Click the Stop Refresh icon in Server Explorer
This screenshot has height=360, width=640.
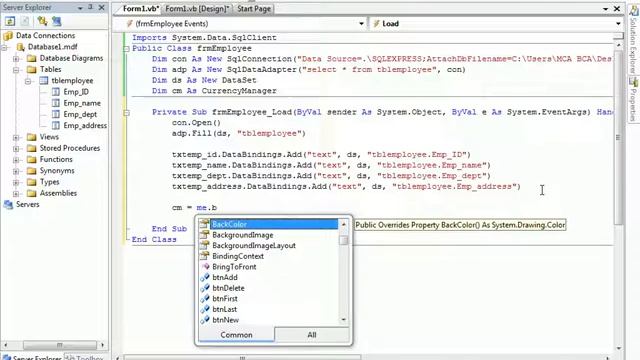(25, 21)
